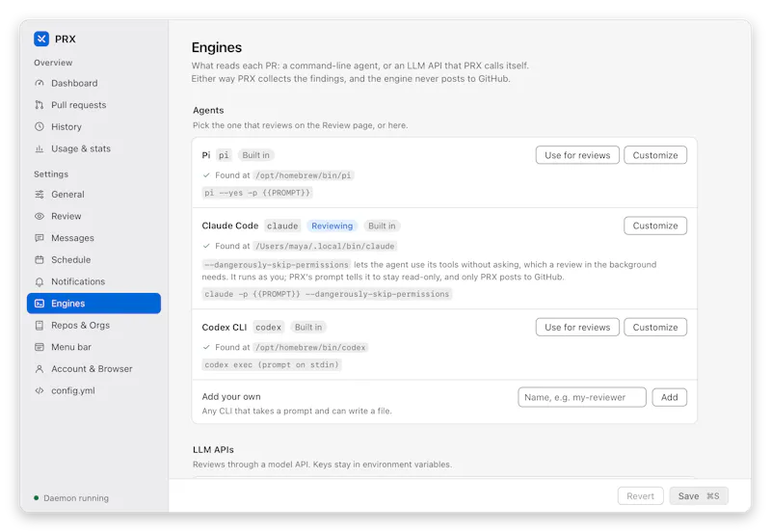Customize the Claude Code agent
The width and height of the screenshot is (771, 532).
click(655, 226)
